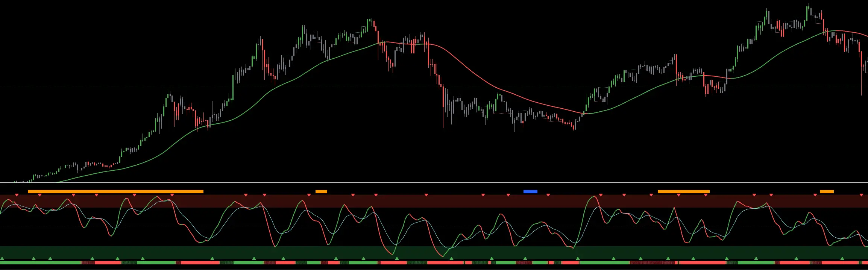Select the longest orange bar above the oscillator

point(115,192)
